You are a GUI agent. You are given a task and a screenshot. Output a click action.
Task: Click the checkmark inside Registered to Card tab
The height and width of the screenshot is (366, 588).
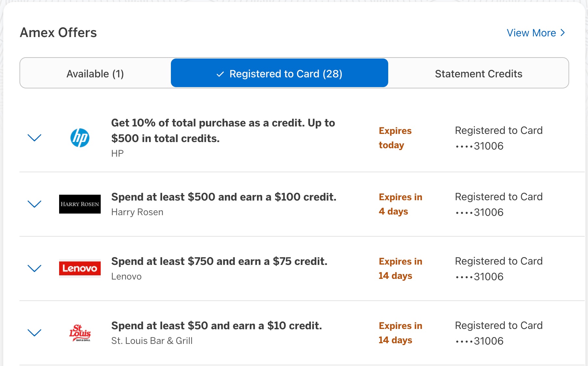(x=220, y=74)
